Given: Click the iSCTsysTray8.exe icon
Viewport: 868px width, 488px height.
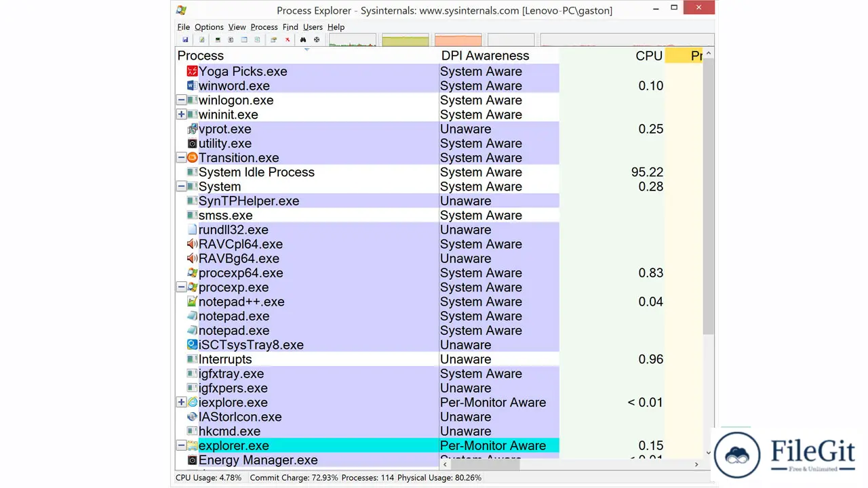Looking at the screenshot, I should pyautogui.click(x=192, y=344).
